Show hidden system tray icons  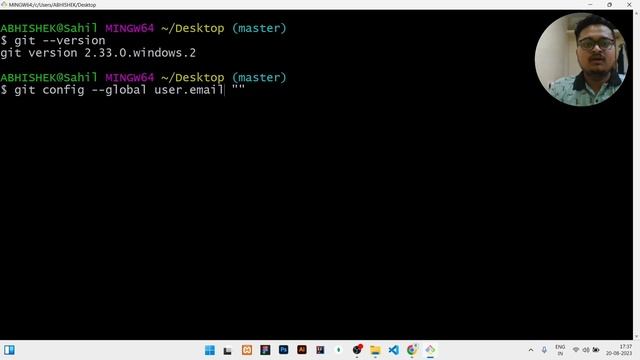pyautogui.click(x=531, y=350)
